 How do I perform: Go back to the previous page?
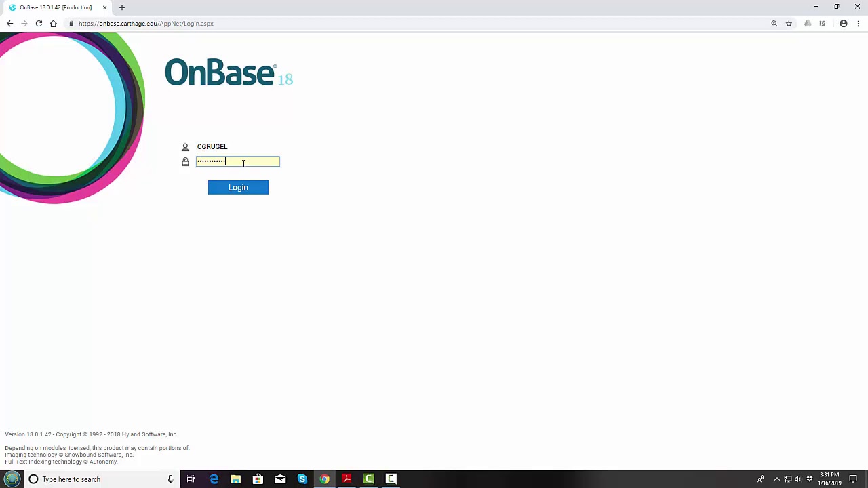[x=9, y=24]
